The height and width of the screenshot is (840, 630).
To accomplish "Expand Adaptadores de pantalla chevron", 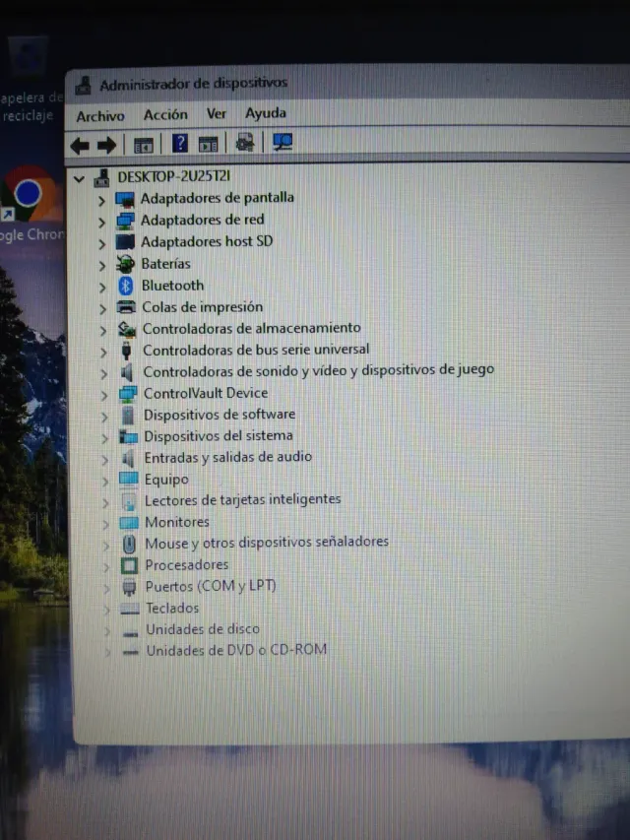I will [x=101, y=202].
